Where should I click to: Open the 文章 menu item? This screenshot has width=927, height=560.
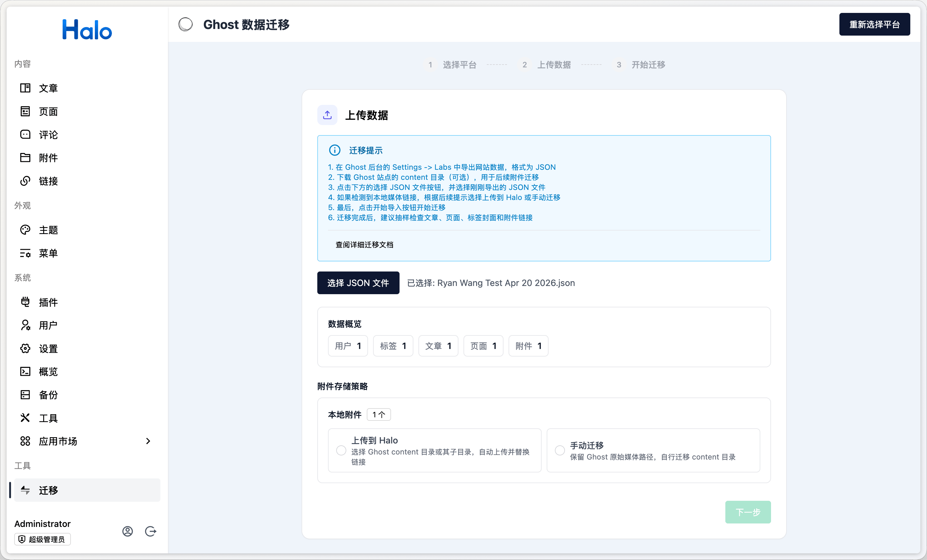tap(48, 88)
